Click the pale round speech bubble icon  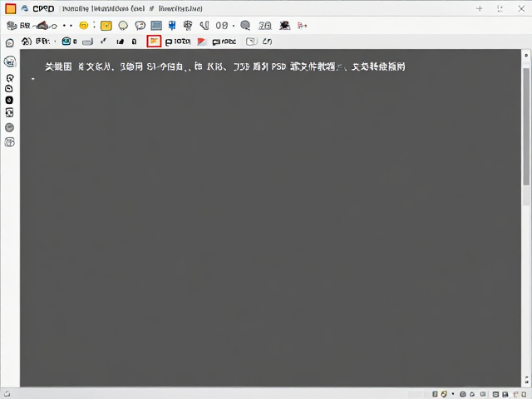123,26
